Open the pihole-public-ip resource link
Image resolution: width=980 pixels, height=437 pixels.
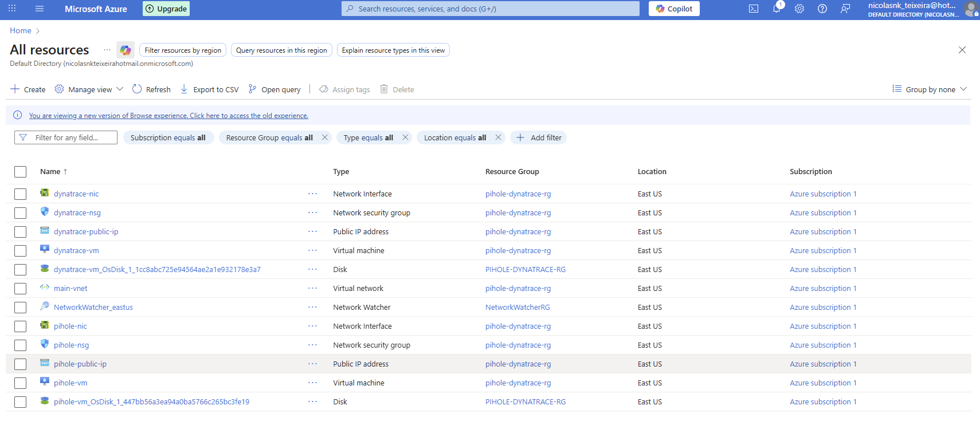point(80,364)
